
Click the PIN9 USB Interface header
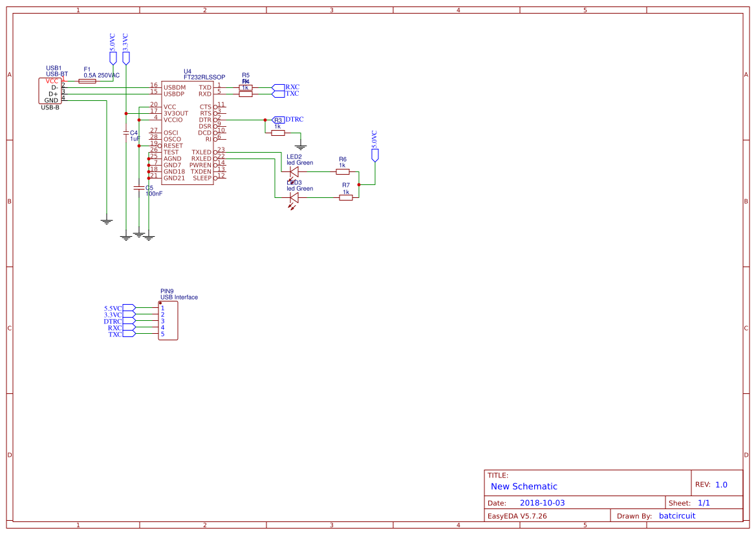[x=167, y=321]
